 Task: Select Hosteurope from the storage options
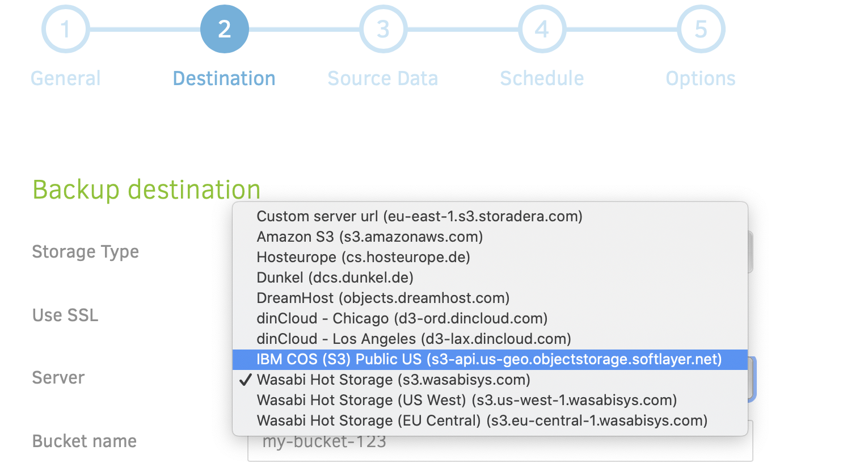[363, 257]
